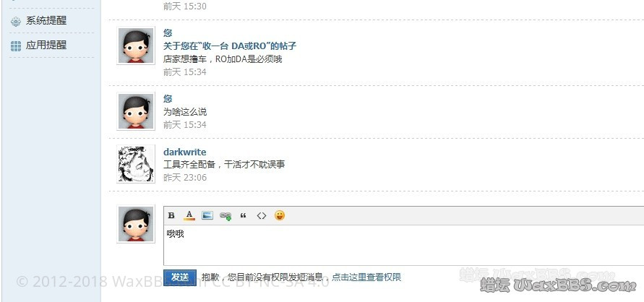This screenshot has width=644, height=302.
Task: Click the 发送 send button
Action: point(180,277)
